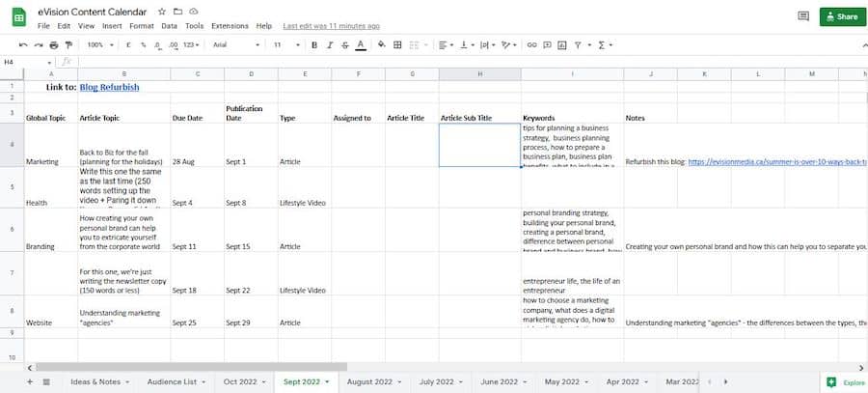Open the vertical align dropdown
This screenshot has height=393, width=868.
467,44
